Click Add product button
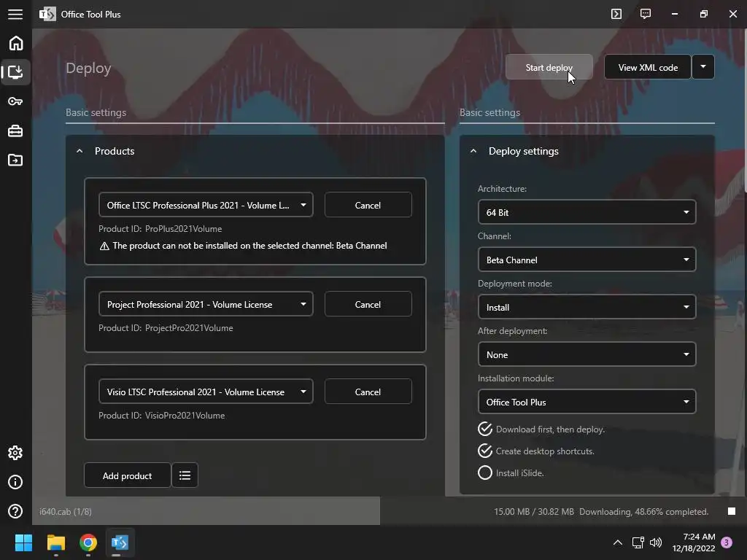 pyautogui.click(x=127, y=475)
